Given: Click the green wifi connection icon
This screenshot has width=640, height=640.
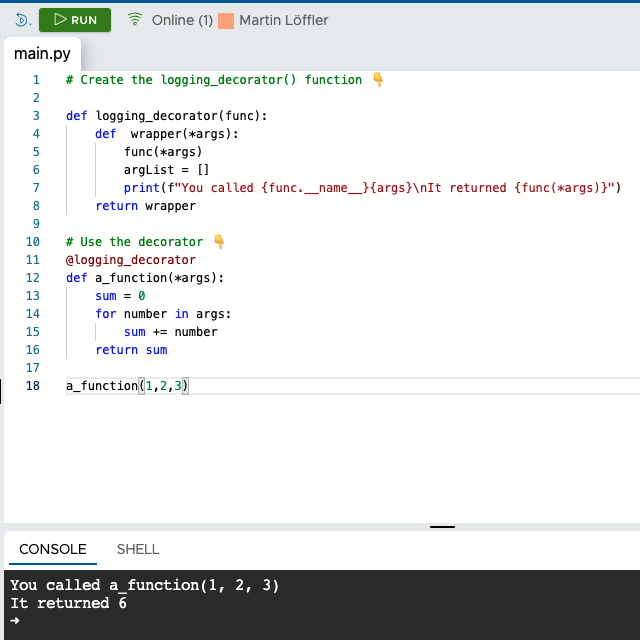Looking at the screenshot, I should 135,19.
